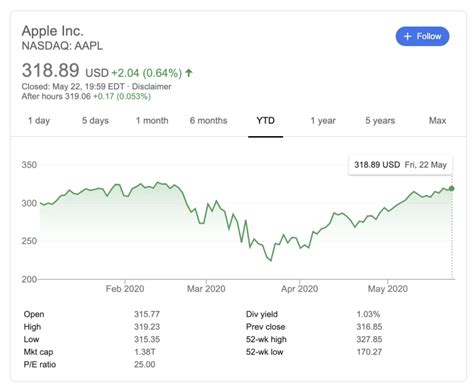The image size is (474, 389).
Task: Click the chart's lowest point in March
Action: 271,261
